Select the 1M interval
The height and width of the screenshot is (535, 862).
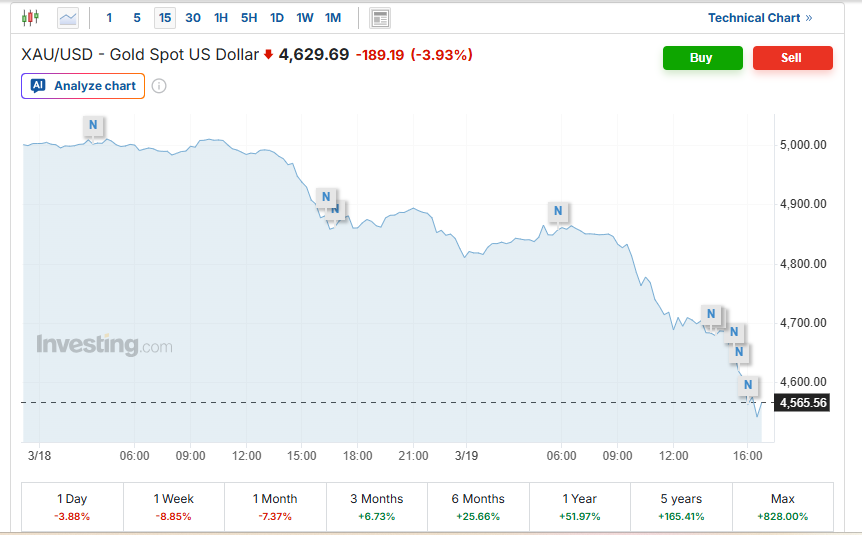333,18
